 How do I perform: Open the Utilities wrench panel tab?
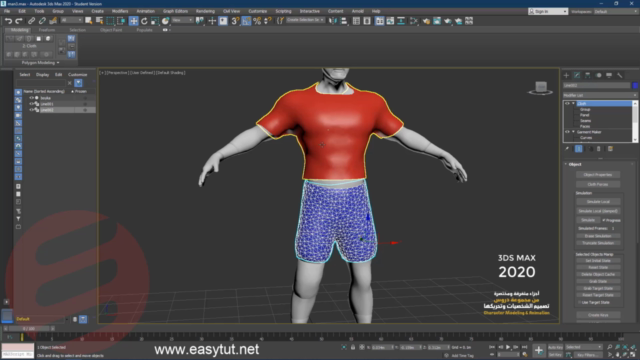click(620, 75)
